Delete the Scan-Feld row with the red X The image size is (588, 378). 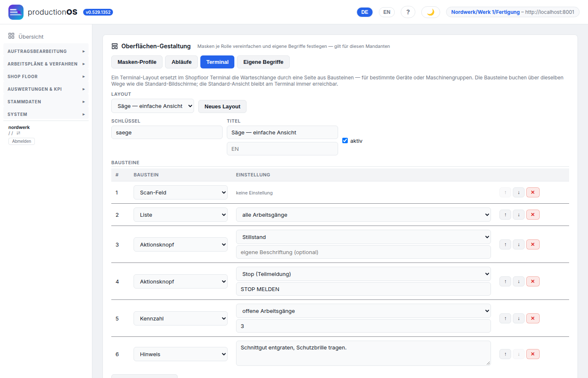tap(533, 192)
